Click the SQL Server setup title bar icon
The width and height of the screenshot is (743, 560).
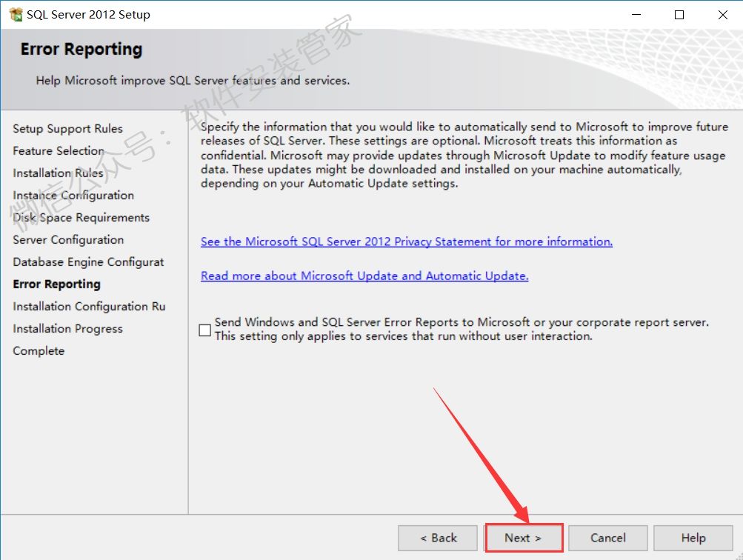(x=16, y=15)
